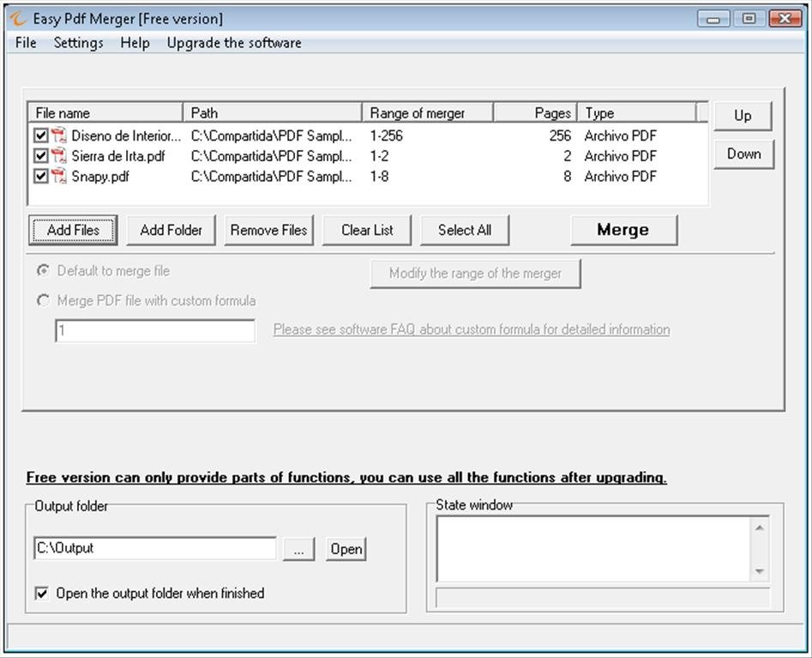This screenshot has width=812, height=658.
Task: Click the Select All button
Action: pos(465,230)
